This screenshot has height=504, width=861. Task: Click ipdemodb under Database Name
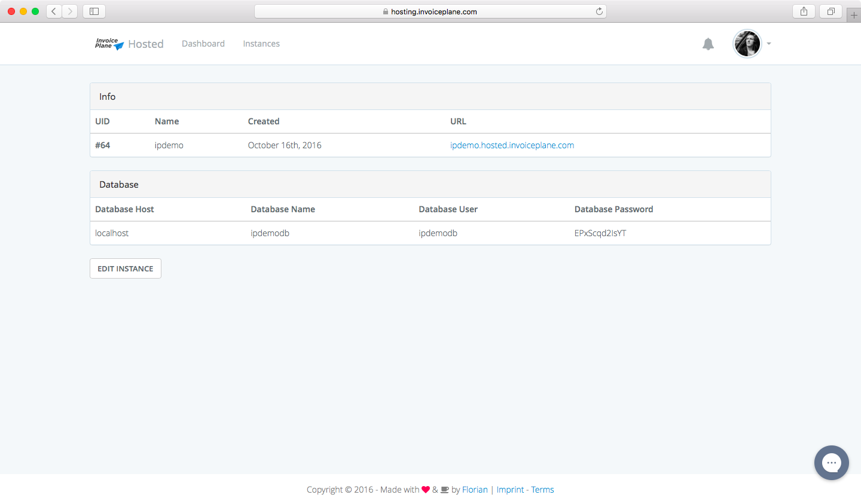[270, 233]
